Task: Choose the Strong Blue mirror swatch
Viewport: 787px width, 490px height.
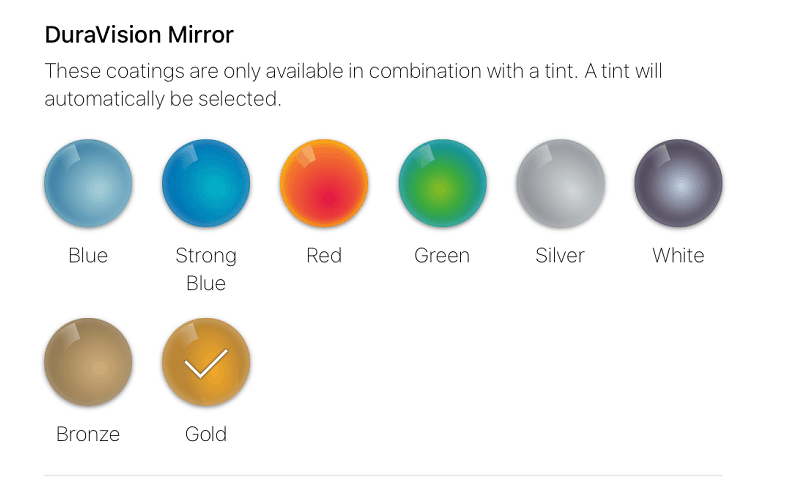Action: tap(206, 183)
